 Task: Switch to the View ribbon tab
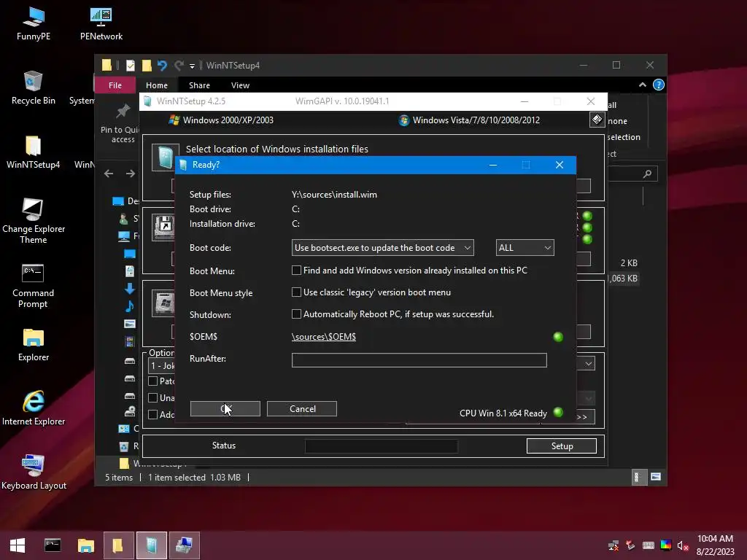(x=240, y=85)
